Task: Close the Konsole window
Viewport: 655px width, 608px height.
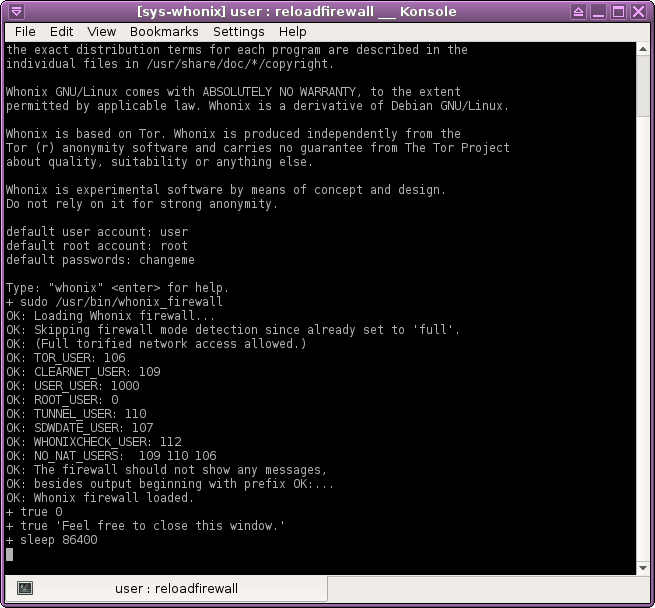Action: [640, 11]
